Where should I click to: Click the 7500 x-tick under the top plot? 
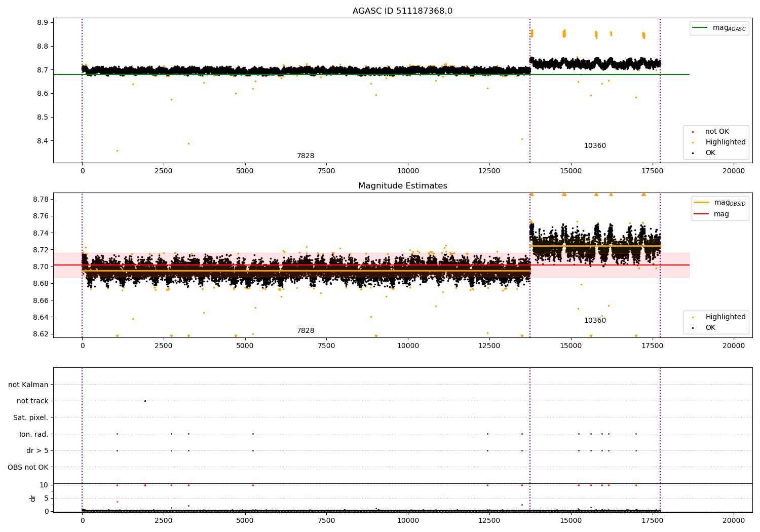coord(326,171)
